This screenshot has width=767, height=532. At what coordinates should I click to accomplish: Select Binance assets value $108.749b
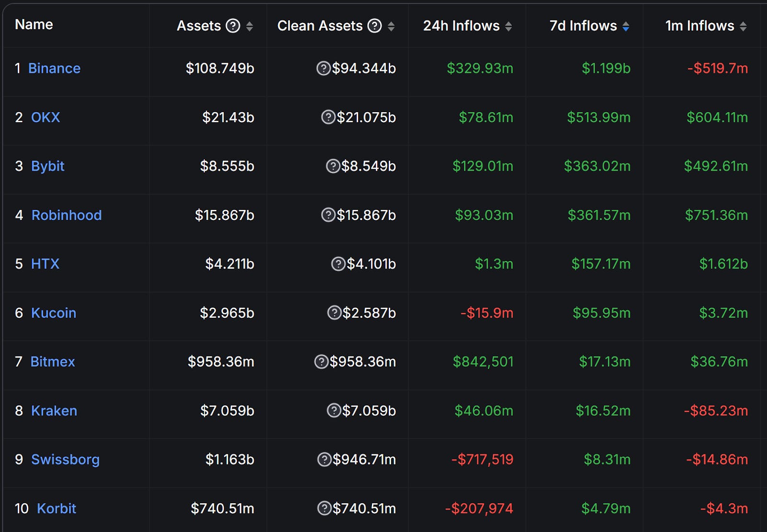220,68
